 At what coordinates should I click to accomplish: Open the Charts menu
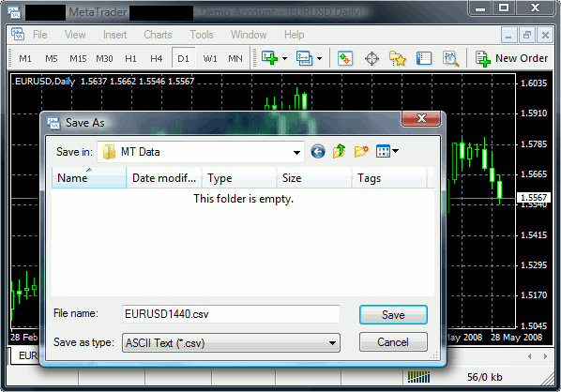point(158,35)
